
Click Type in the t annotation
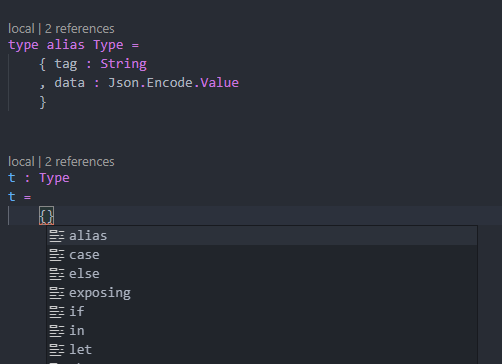(x=54, y=178)
